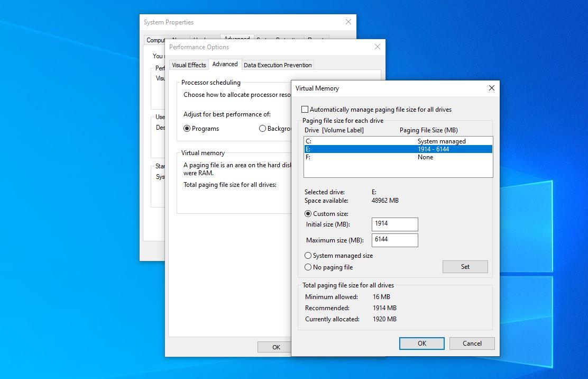The image size is (588, 379).
Task: Close the Performance Options window
Action: point(377,47)
